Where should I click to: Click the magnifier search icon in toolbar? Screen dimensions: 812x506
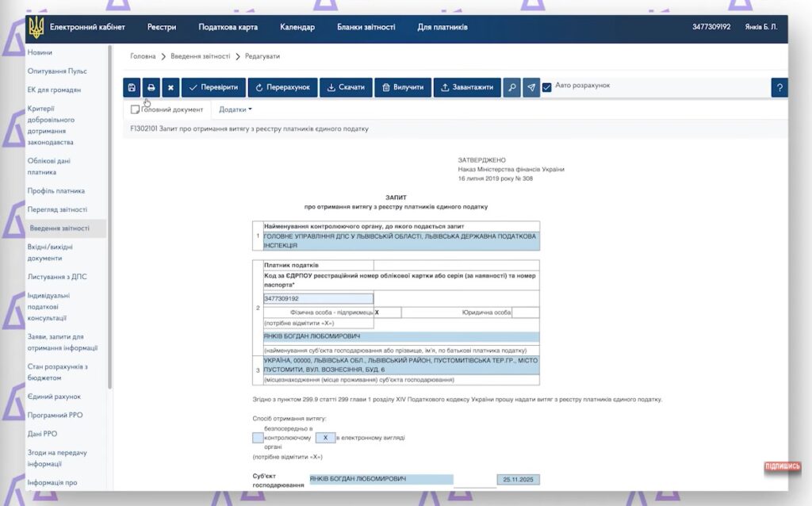click(x=512, y=87)
